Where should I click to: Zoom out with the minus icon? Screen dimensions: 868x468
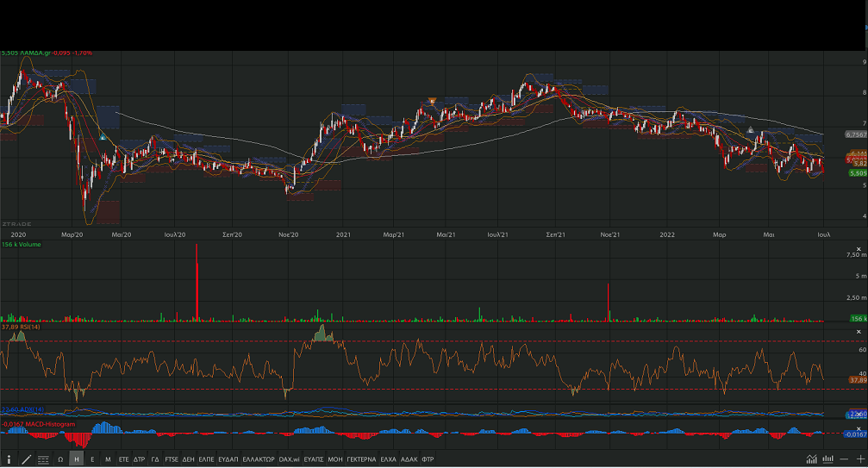coord(846,459)
